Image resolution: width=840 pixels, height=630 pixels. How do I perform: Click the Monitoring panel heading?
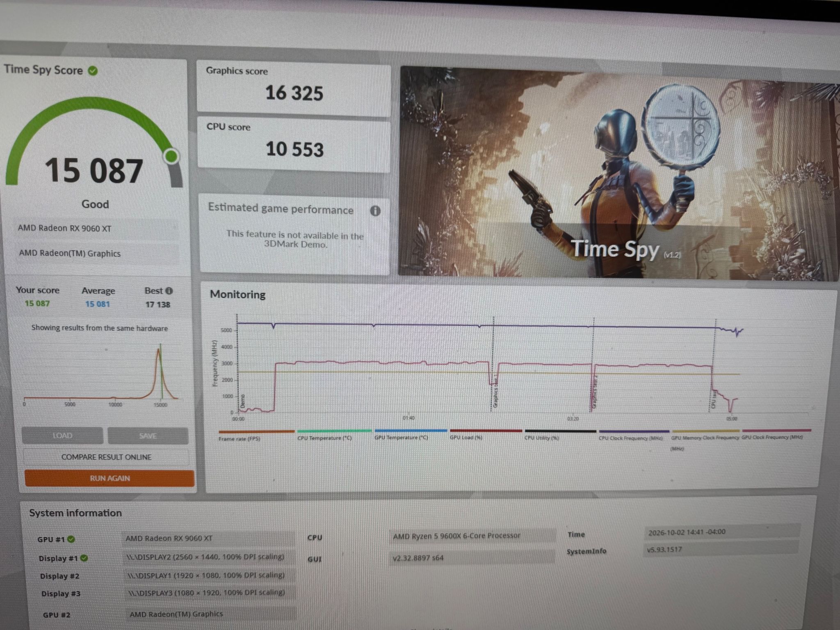point(237,294)
